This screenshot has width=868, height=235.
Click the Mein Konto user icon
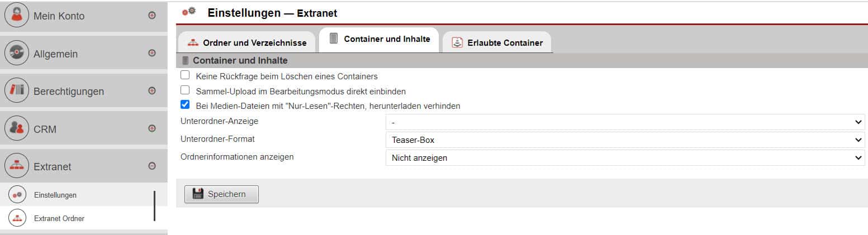pyautogui.click(x=17, y=16)
